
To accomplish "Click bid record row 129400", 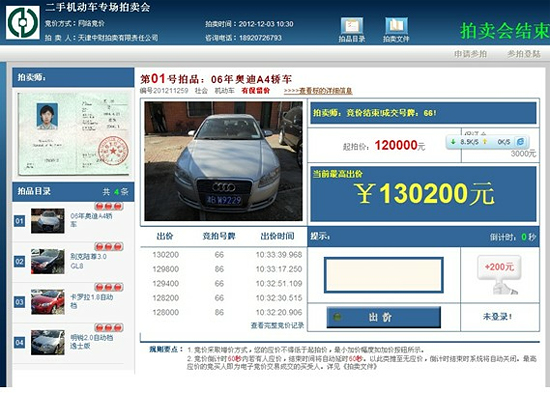I will click(223, 284).
